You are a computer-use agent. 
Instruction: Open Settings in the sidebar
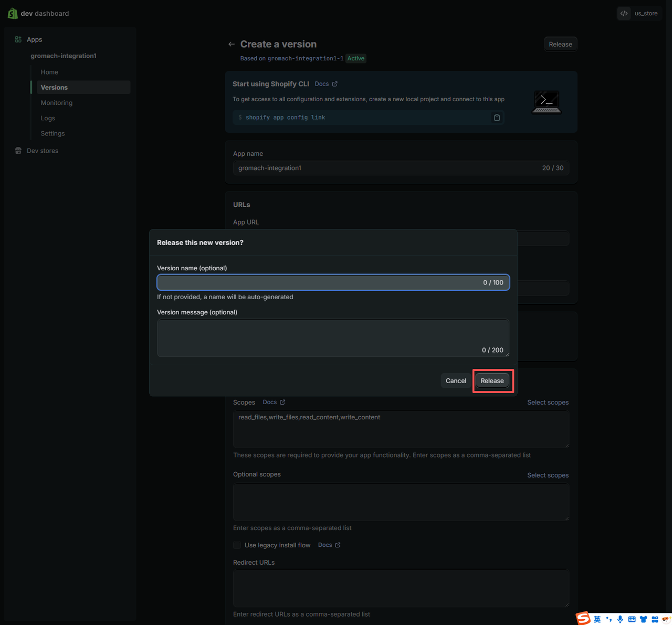53,133
